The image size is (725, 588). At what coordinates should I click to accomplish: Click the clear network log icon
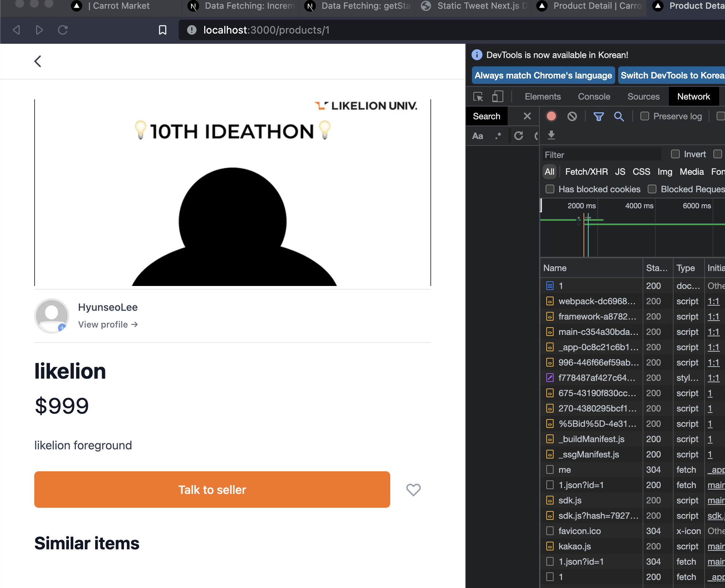coord(572,116)
